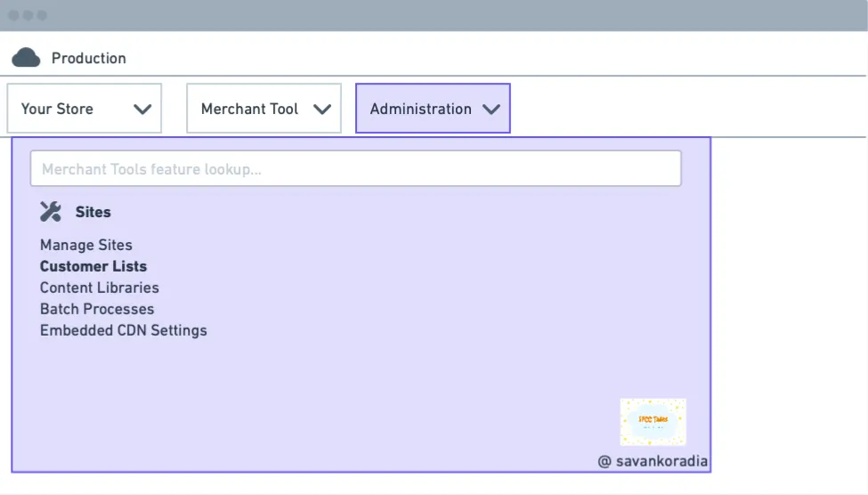Expand the Merchant Tool dropdown
The height and width of the screenshot is (495, 868).
pos(264,109)
